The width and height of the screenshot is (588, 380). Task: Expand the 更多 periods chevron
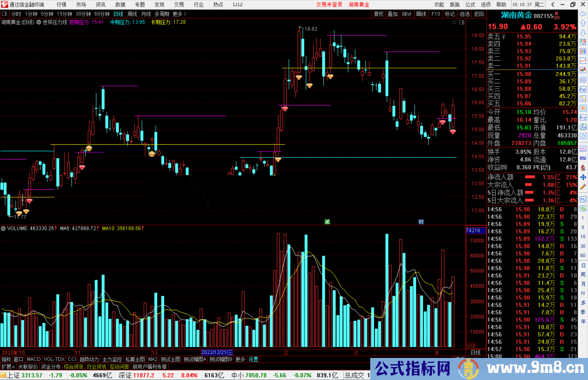(x=185, y=14)
